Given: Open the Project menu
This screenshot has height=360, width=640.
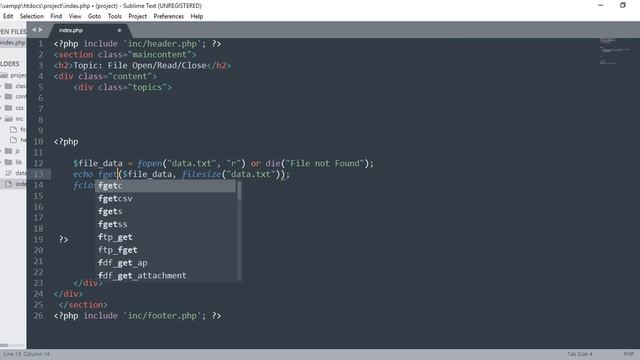Looking at the screenshot, I should tap(138, 16).
